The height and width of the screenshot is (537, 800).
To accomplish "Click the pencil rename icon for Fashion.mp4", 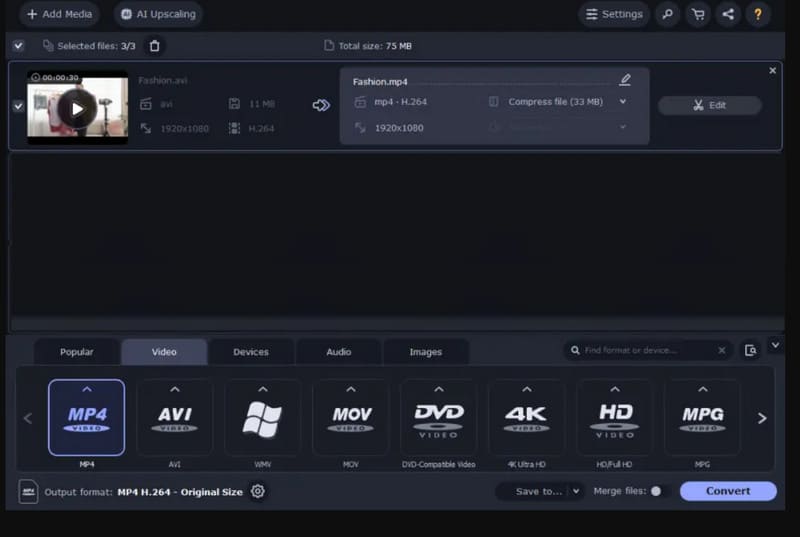I will click(625, 80).
